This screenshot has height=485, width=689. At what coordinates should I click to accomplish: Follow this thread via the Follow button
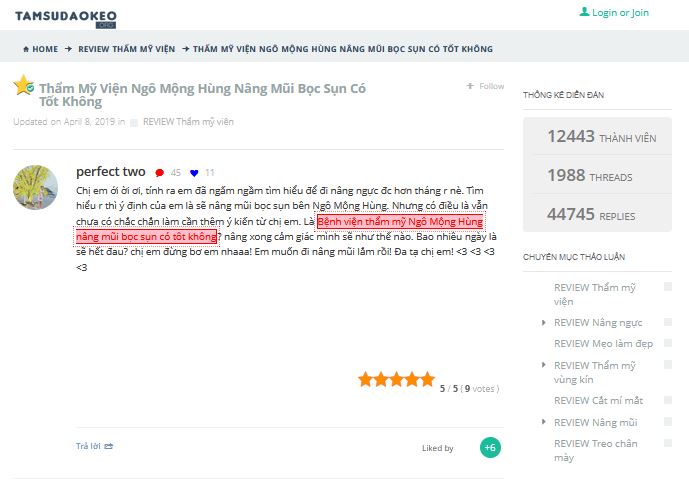(x=485, y=86)
